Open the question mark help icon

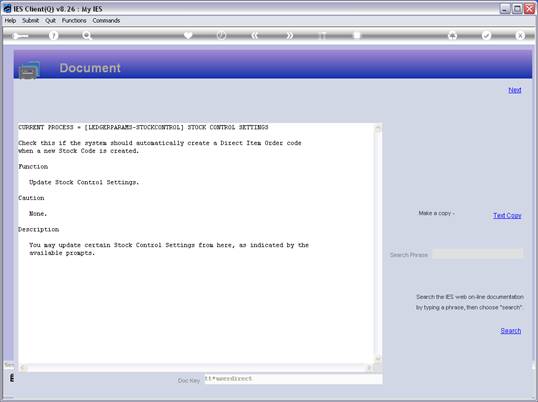pyautogui.click(x=53, y=35)
